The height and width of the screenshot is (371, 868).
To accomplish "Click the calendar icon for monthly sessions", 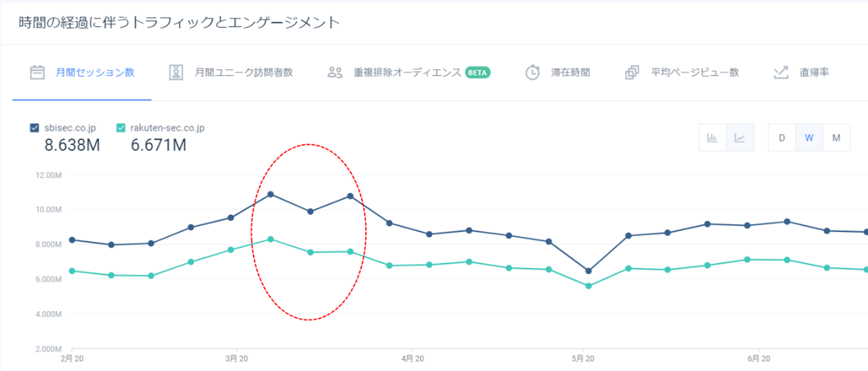I will click(x=37, y=72).
